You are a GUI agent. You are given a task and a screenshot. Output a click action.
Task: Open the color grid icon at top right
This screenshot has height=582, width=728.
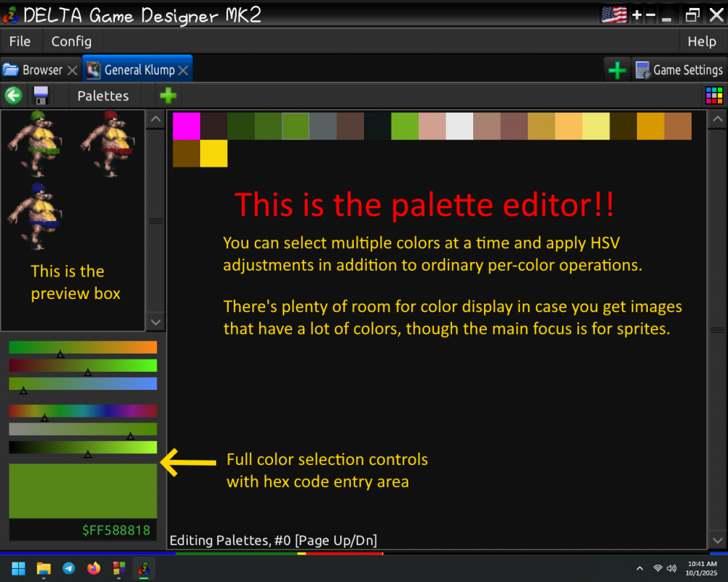tap(714, 95)
